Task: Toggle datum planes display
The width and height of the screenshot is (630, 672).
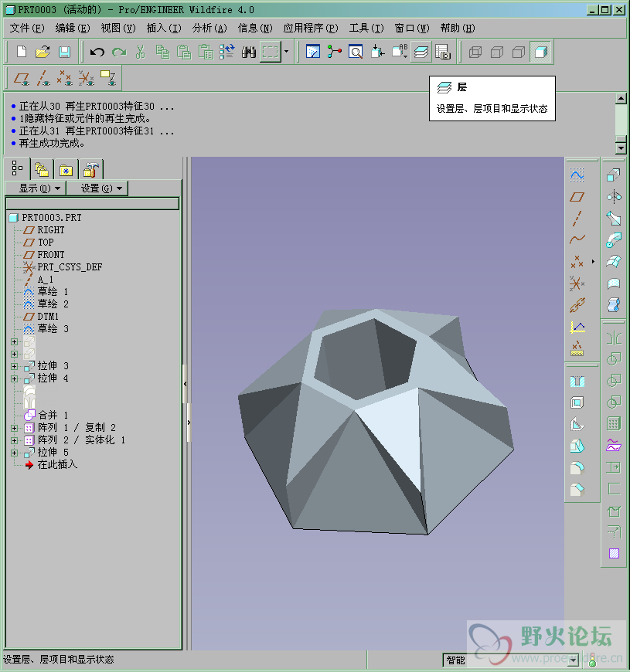Action: click(22, 79)
